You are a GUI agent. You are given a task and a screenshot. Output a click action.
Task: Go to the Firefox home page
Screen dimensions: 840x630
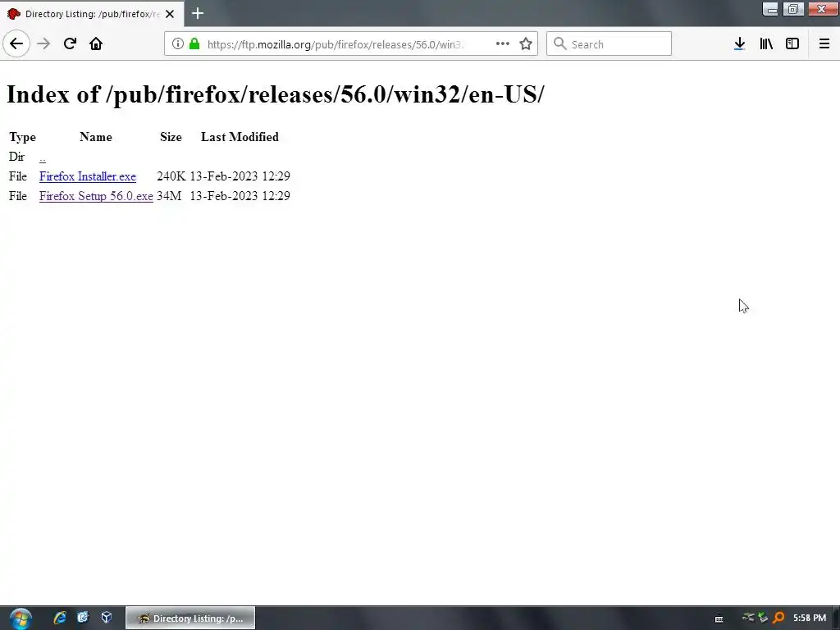[96, 44]
